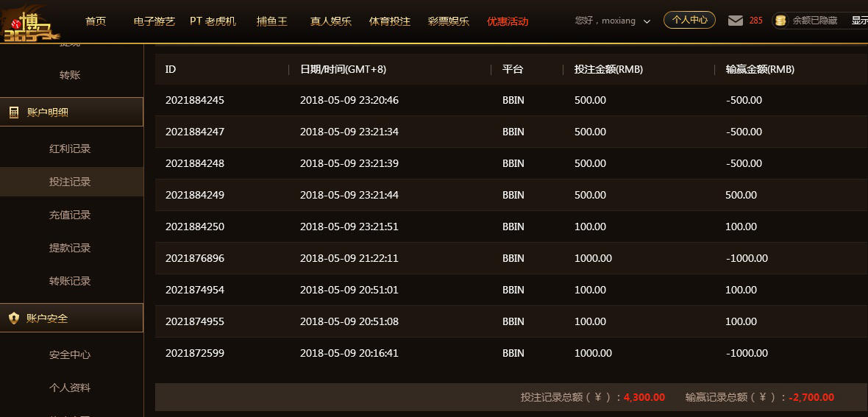Open 真人娱乐 in the navigation bar
Image resolution: width=868 pixels, height=417 pixels.
coord(330,21)
